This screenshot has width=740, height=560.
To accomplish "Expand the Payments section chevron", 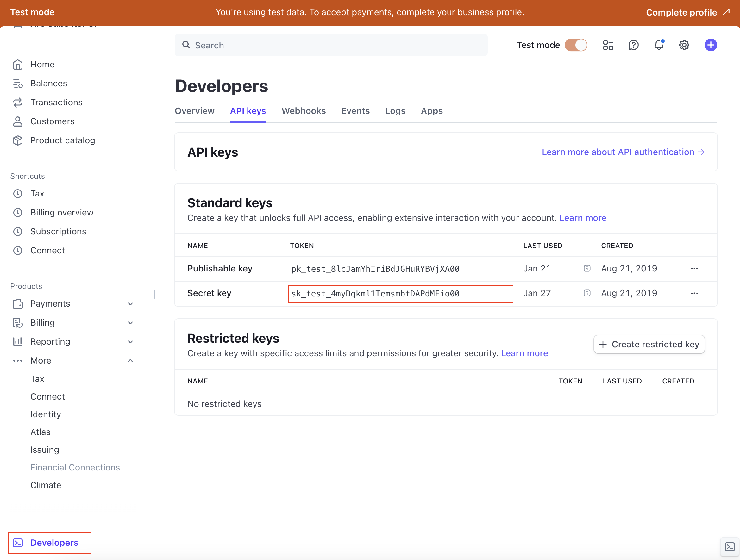I will [130, 304].
